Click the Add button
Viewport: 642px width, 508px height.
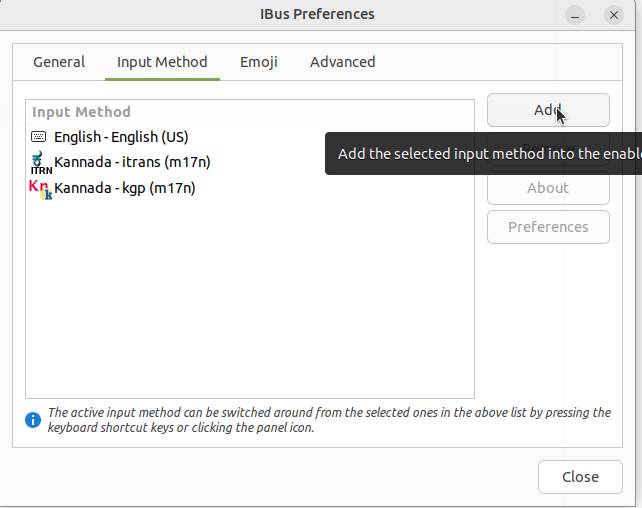pos(548,110)
